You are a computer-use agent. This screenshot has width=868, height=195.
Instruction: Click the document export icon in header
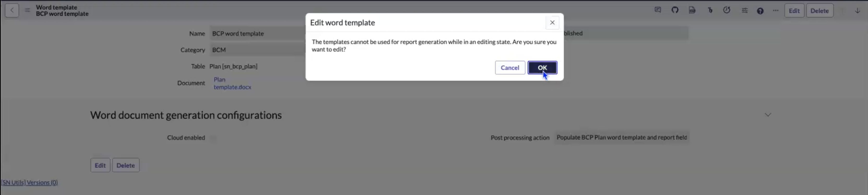(x=692, y=10)
